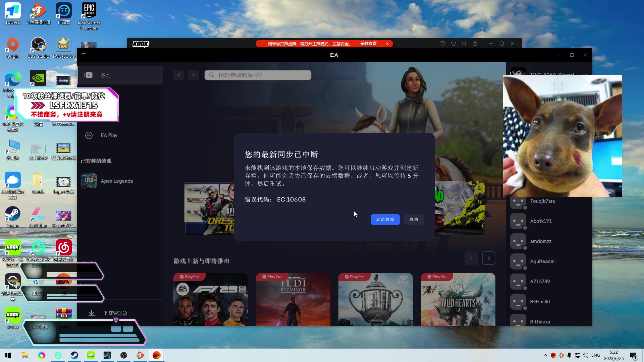Open notification center on taskbar
Image resolution: width=644 pixels, height=362 pixels.
click(x=633, y=355)
